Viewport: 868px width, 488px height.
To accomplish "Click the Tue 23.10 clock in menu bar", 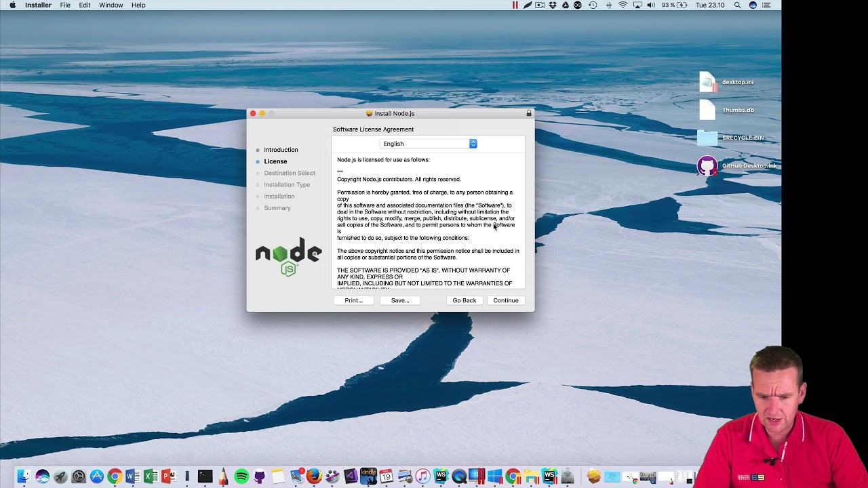I will [710, 5].
